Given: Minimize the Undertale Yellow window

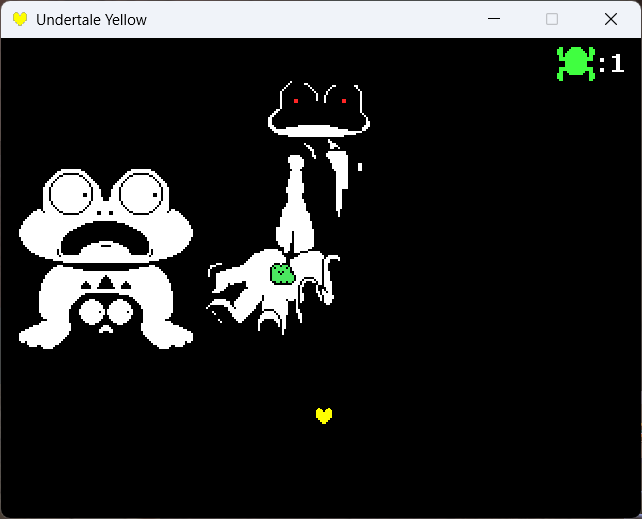Looking at the screenshot, I should [x=494, y=19].
